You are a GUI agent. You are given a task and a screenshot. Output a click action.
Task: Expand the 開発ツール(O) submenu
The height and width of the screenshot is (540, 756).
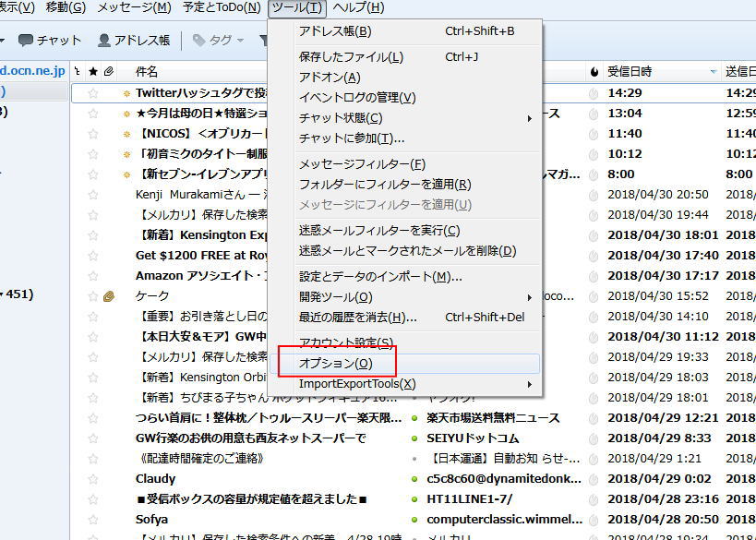pos(405,297)
